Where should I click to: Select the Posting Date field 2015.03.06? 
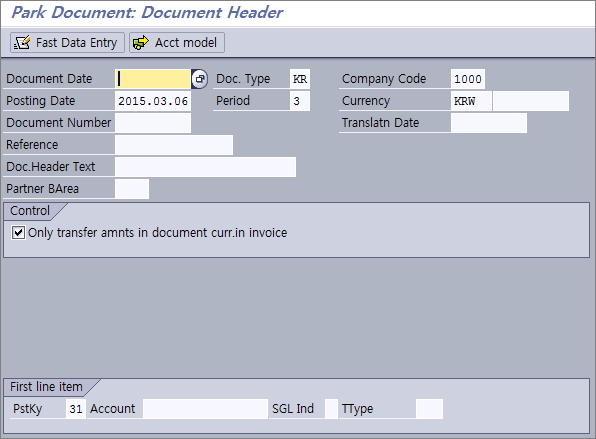point(153,101)
